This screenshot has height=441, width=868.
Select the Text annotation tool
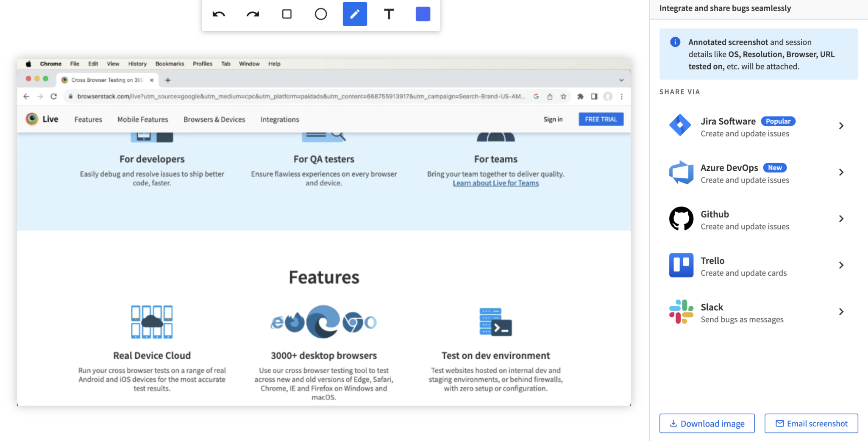[x=388, y=14]
